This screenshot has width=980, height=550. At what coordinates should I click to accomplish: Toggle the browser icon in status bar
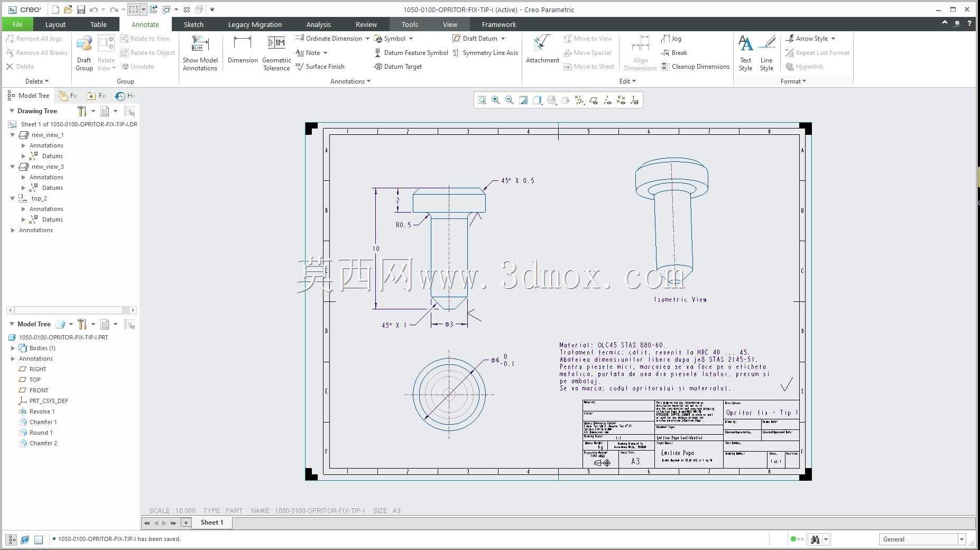click(25, 539)
